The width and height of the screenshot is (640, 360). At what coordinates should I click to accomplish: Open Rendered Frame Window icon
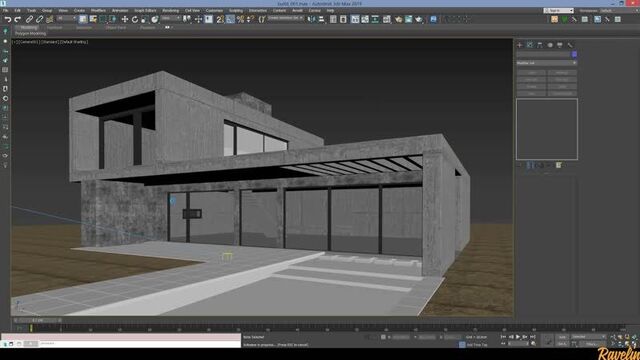pyautogui.click(x=409, y=19)
